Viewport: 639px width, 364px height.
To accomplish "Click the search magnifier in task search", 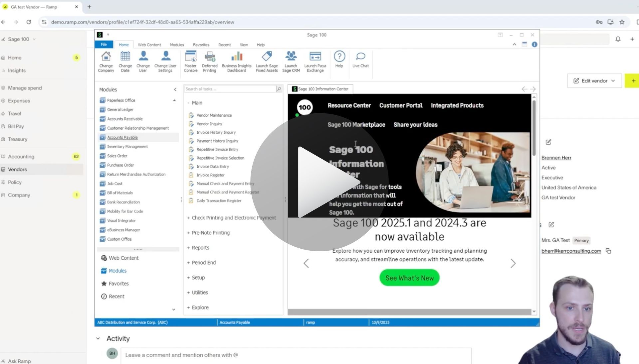I will pyautogui.click(x=279, y=89).
